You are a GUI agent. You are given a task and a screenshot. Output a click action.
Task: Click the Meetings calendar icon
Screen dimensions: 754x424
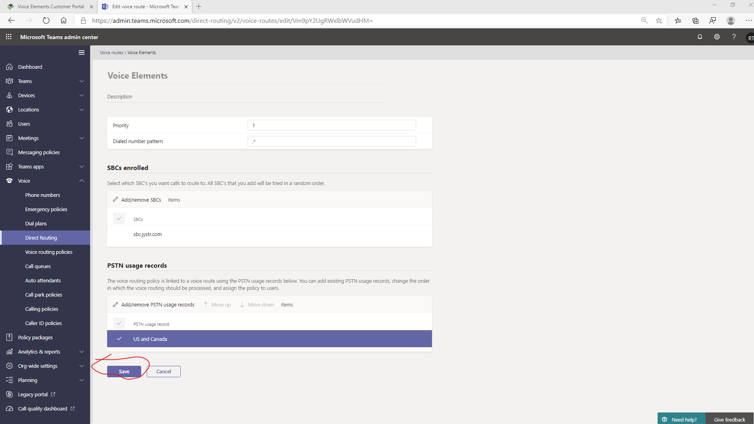coord(9,138)
